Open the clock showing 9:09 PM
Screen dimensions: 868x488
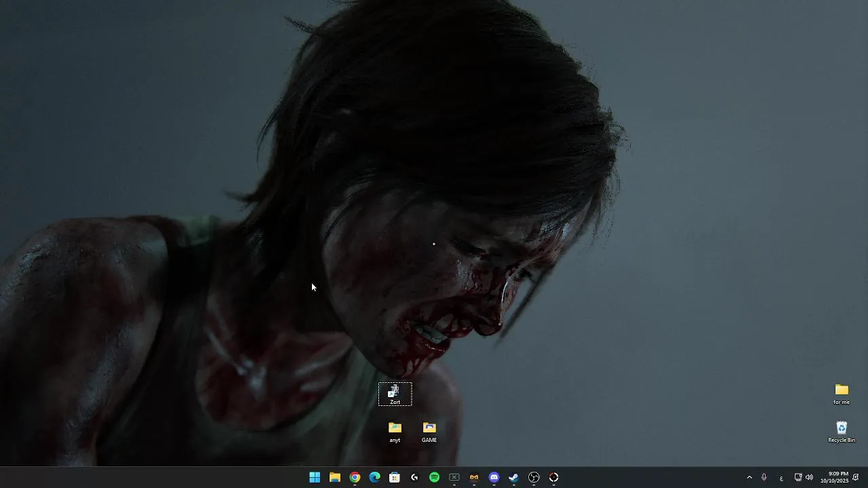click(x=834, y=477)
